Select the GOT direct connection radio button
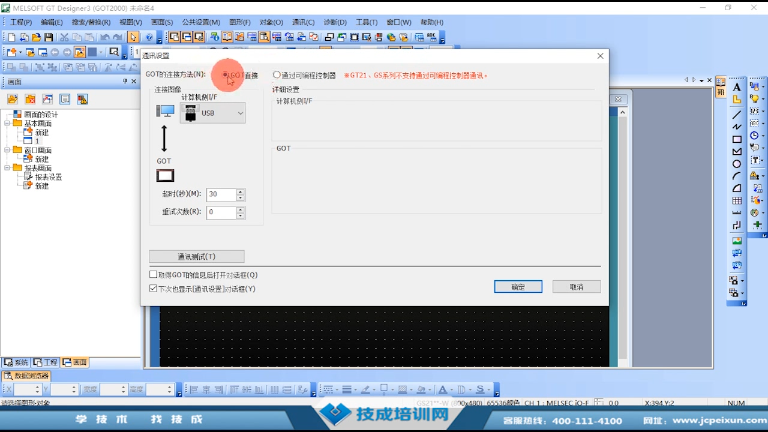 tap(225, 75)
